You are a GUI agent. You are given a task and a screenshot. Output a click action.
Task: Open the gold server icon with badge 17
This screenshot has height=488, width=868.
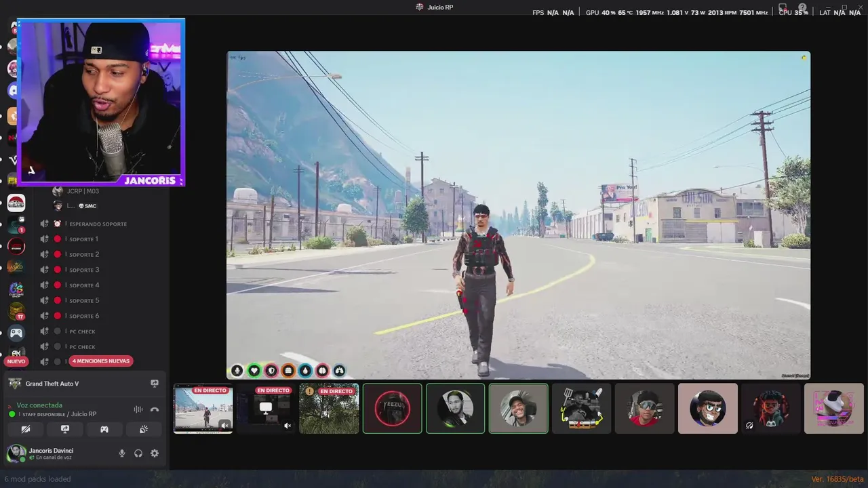click(16, 311)
